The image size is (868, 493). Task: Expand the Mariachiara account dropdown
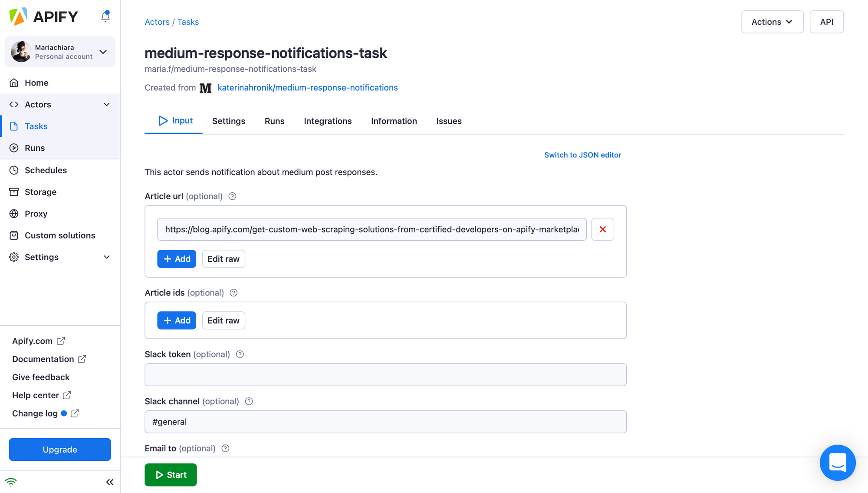point(103,52)
